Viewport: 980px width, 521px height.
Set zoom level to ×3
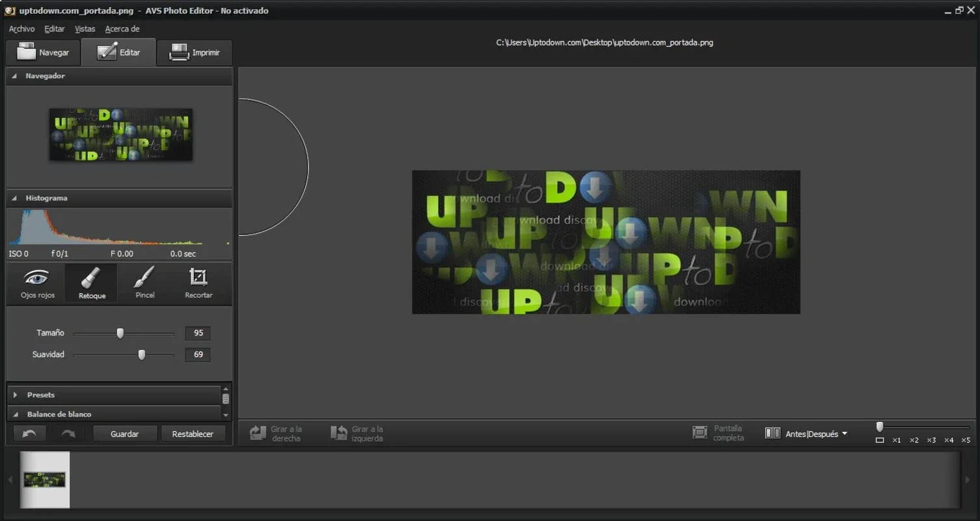point(931,440)
